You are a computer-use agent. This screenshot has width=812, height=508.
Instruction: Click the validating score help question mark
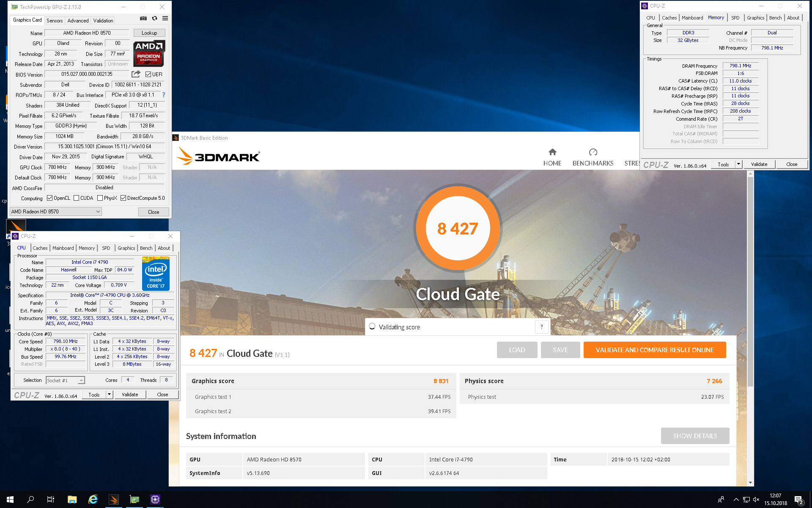point(541,327)
